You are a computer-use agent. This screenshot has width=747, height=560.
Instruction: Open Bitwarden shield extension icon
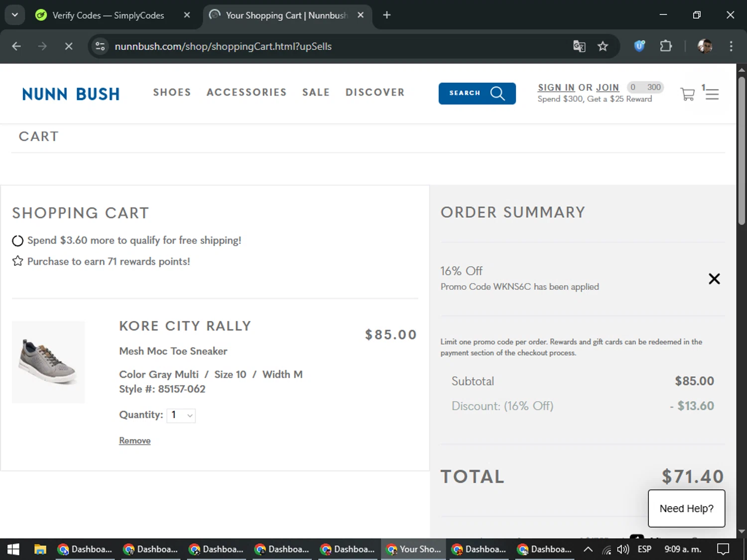(x=639, y=46)
